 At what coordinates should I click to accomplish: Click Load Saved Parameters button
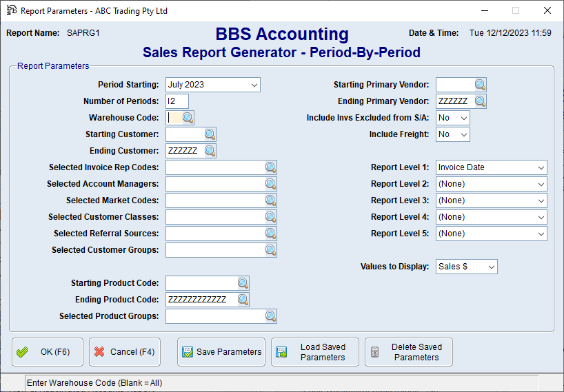coord(315,352)
